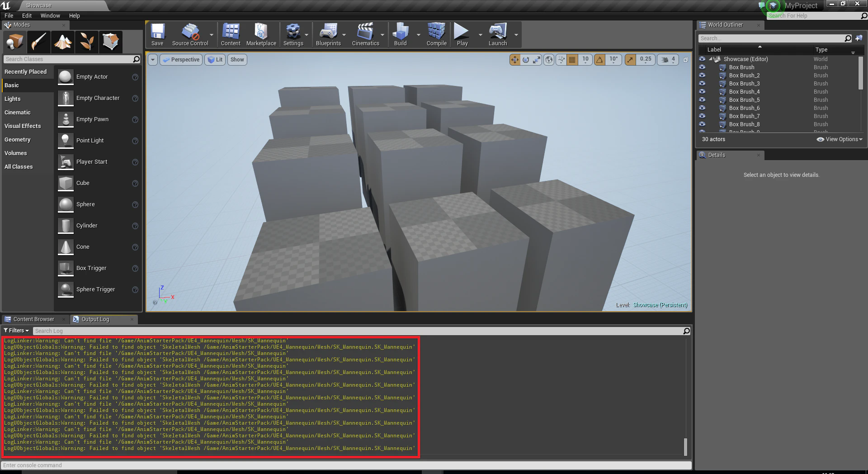Screen dimensions: 868x474
Task: Collapse the Showcase (Editor) tree node
Action: coord(711,59)
